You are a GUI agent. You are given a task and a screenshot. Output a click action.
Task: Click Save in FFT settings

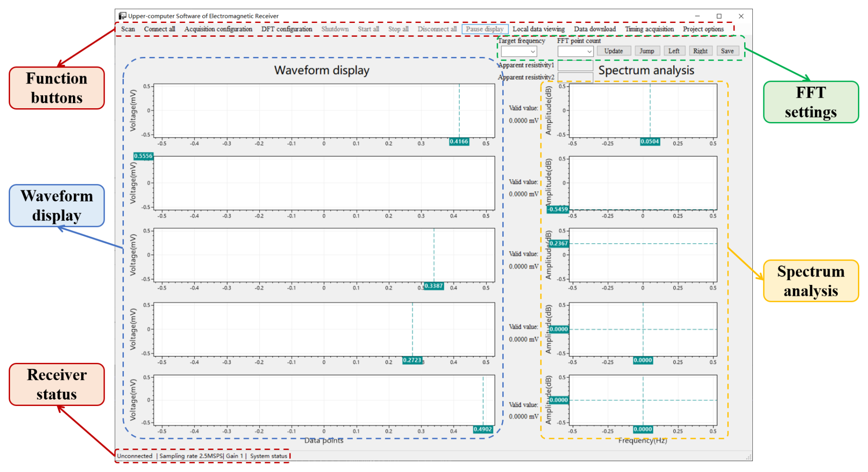[727, 51]
